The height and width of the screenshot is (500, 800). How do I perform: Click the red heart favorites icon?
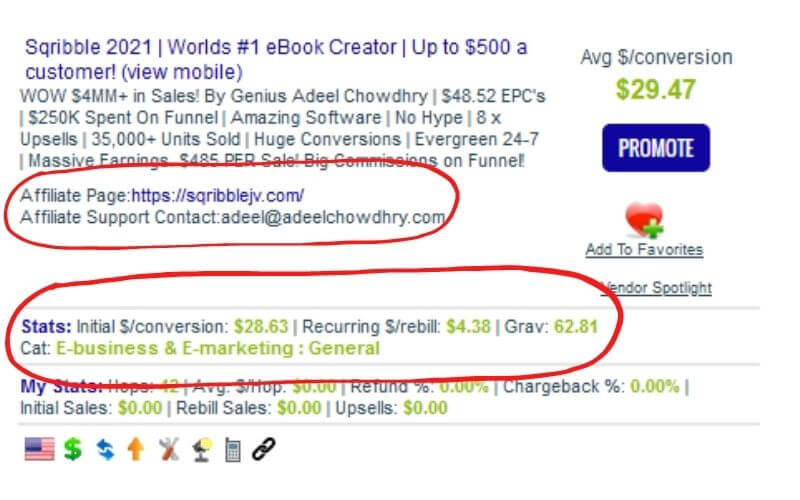point(644,220)
